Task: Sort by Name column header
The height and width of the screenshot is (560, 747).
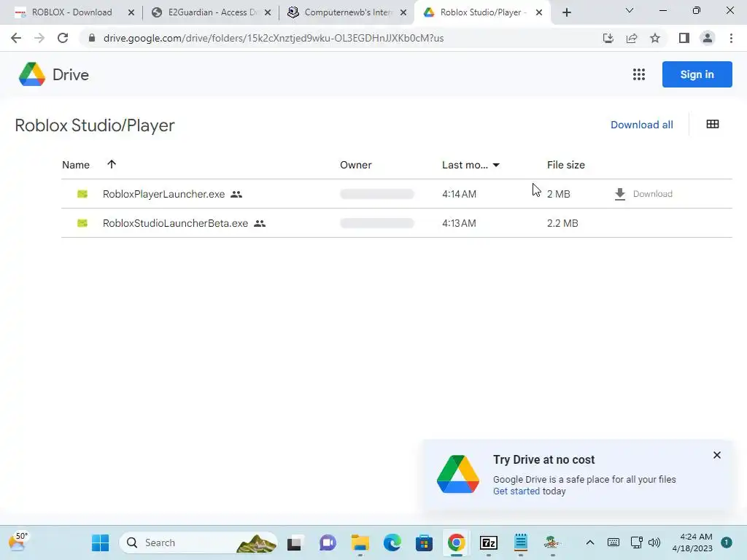Action: click(76, 165)
